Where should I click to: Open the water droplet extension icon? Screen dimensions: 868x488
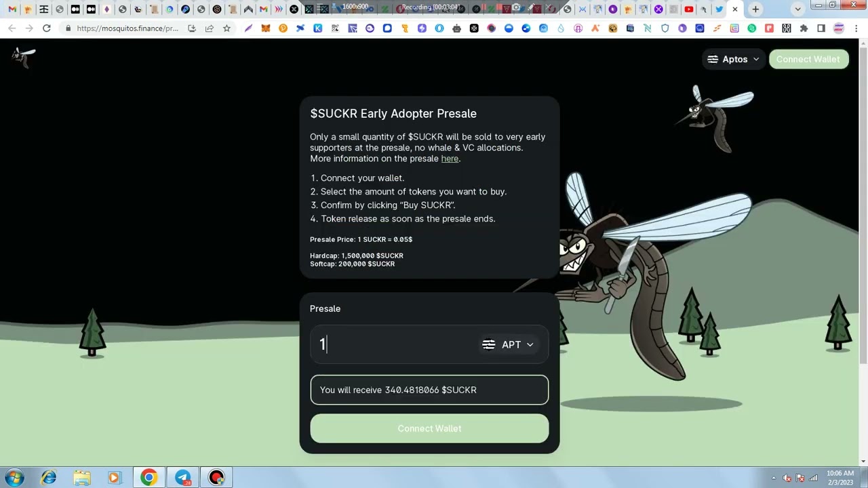coord(561,28)
